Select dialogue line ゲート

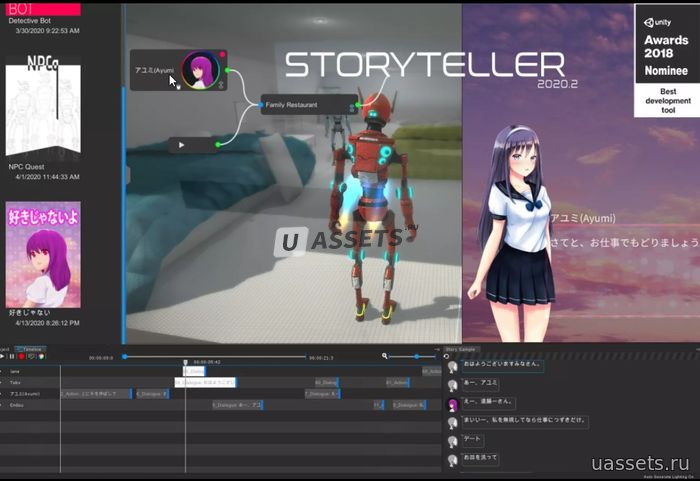472,439
